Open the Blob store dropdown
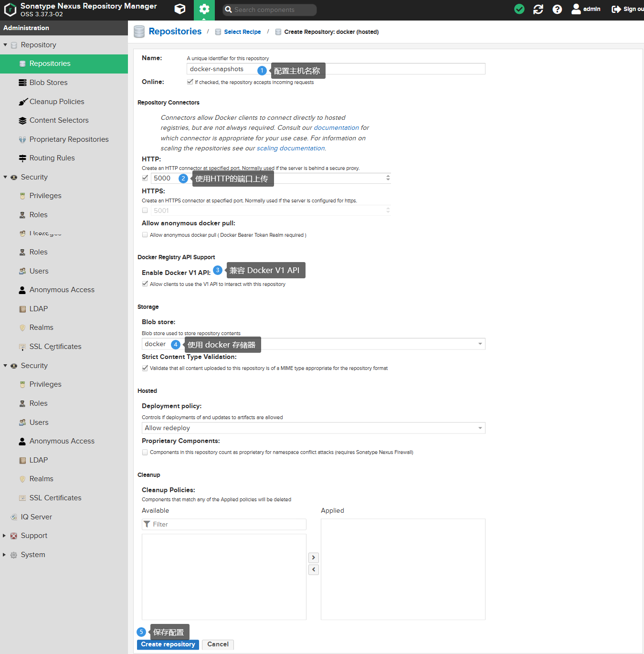644x654 pixels. tap(480, 344)
